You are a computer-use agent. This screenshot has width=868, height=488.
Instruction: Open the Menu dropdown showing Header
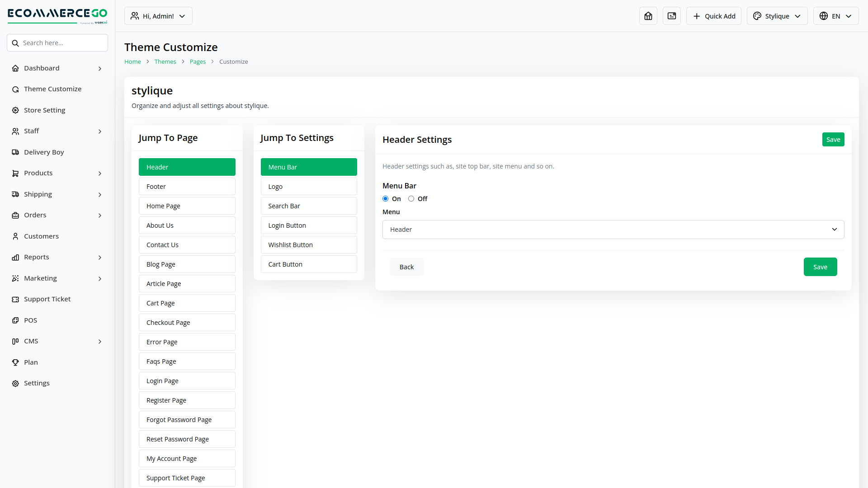pos(613,230)
